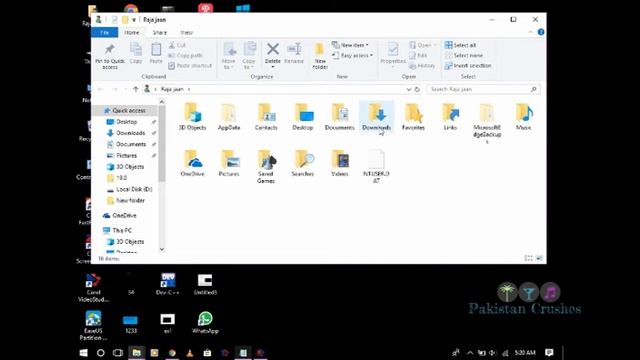Click Copy path

(185, 55)
